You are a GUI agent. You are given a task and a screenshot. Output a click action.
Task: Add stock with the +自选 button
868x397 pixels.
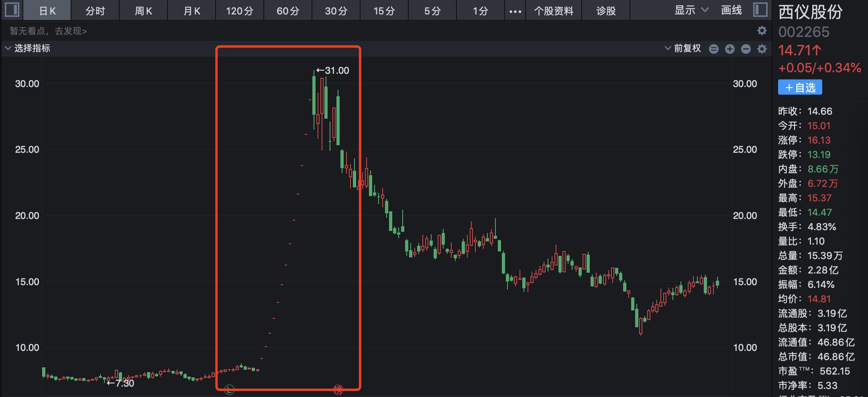coord(800,87)
